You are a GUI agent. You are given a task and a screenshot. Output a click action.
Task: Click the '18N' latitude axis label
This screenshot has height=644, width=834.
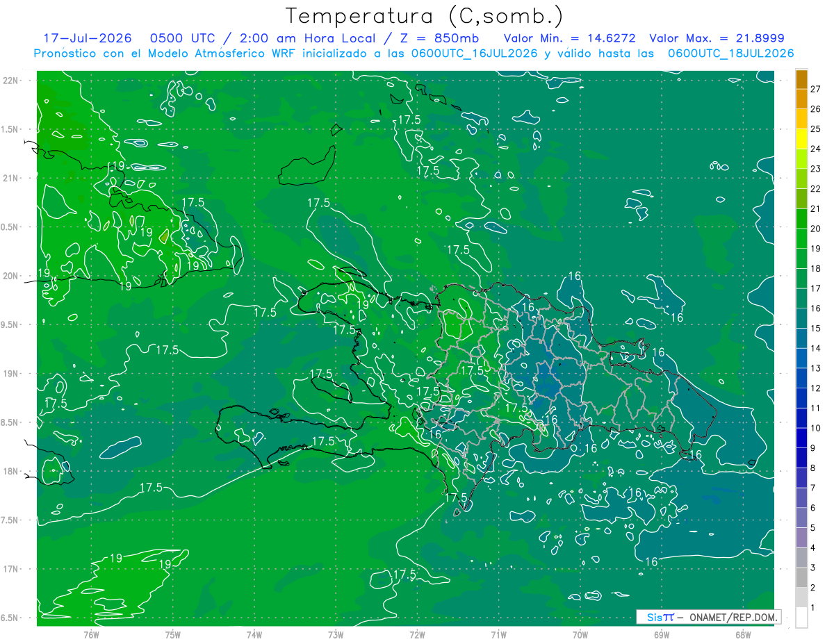10,471
